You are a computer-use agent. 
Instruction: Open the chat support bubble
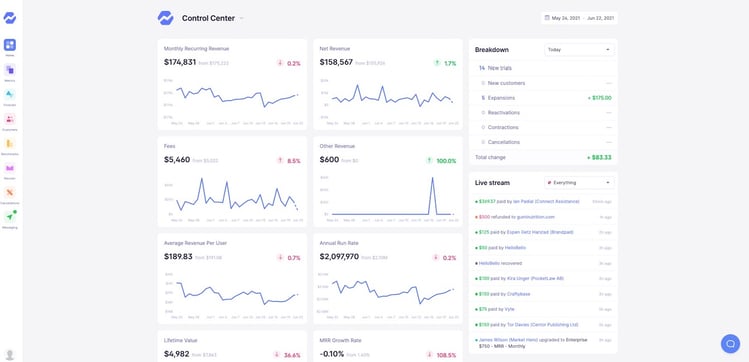click(x=730, y=343)
